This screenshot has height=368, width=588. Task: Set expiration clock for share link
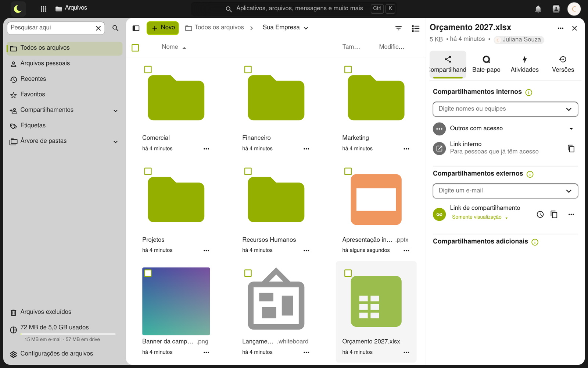click(x=540, y=215)
